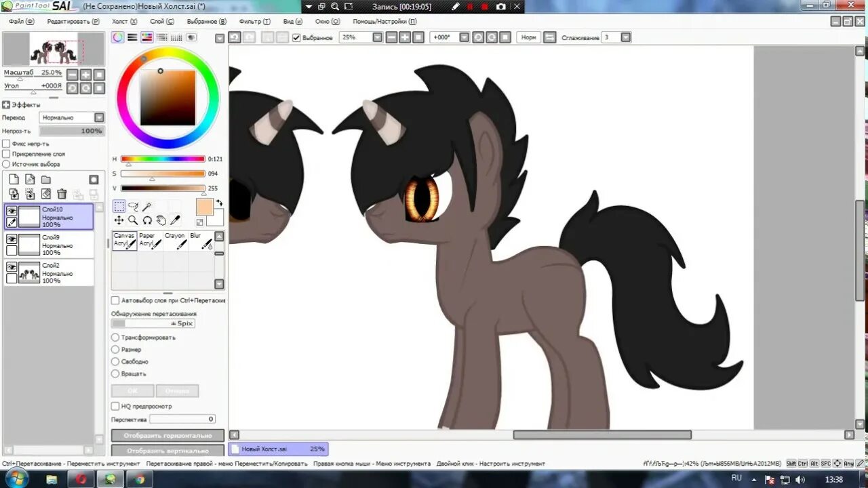Swap foreground and background colors
This screenshot has width=868, height=488.
click(219, 203)
